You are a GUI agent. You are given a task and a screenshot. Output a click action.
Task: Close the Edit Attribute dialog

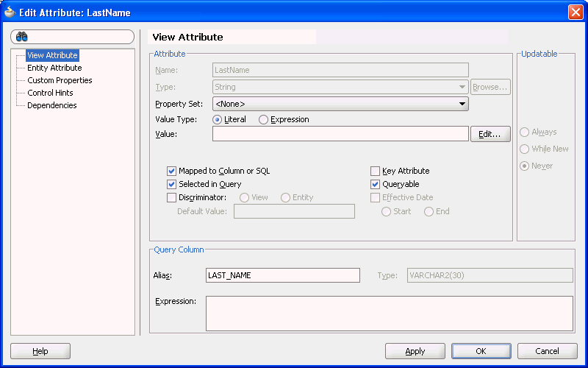click(576, 13)
